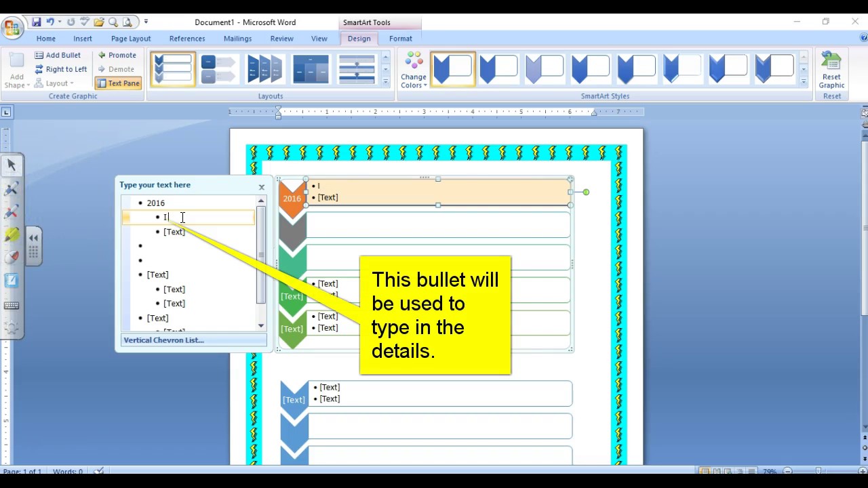Open the Home ribbon tab
868x488 pixels.
pos(46,39)
